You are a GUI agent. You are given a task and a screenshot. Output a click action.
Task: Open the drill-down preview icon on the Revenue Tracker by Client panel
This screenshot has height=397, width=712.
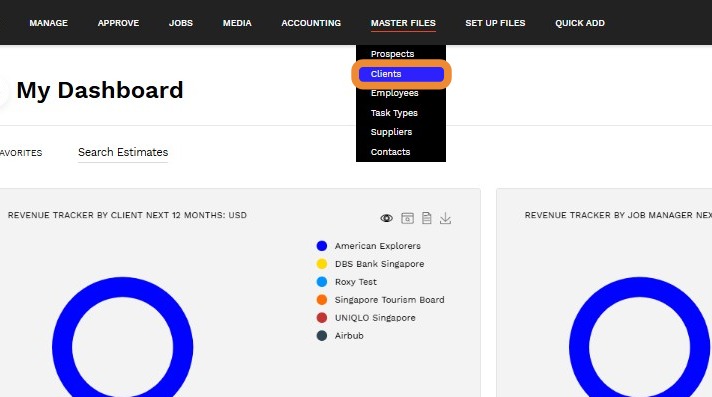(407, 218)
